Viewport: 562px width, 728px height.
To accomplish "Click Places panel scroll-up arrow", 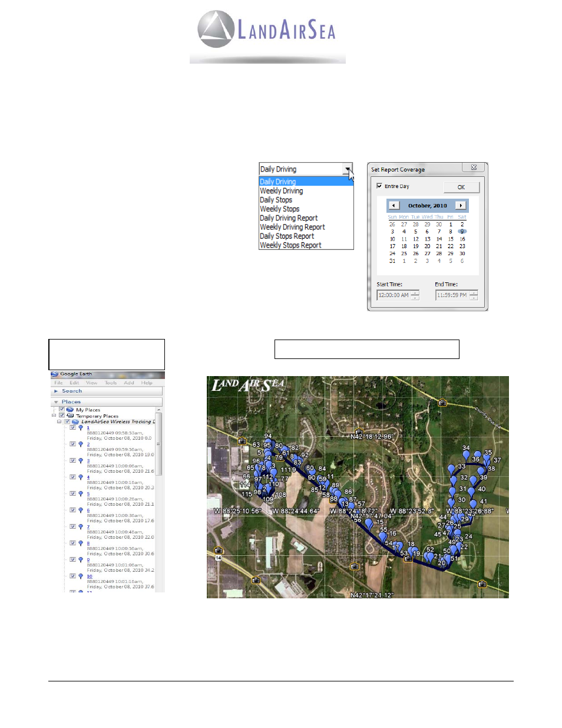I will 158,409.
